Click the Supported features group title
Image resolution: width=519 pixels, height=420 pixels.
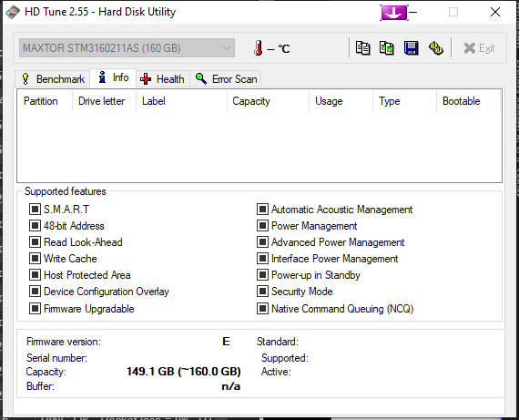pos(66,191)
